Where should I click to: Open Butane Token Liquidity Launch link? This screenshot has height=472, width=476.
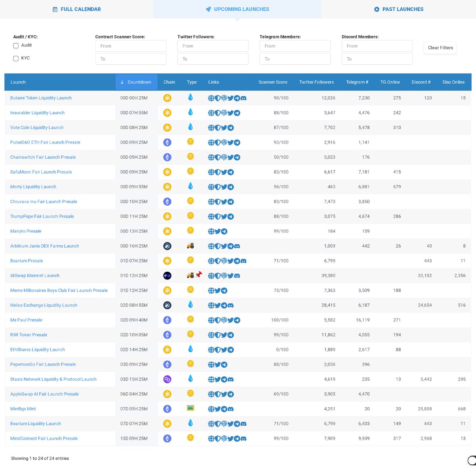(x=41, y=98)
